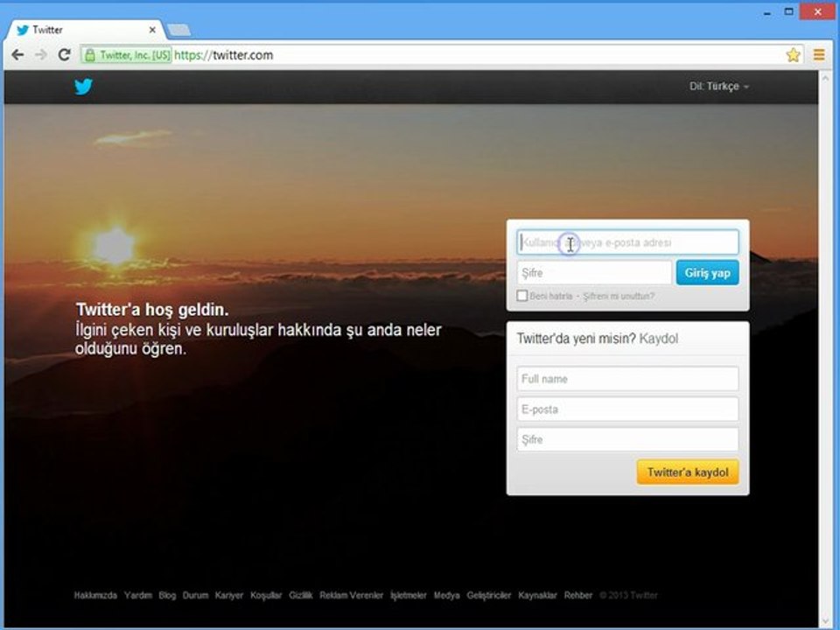Open the Kaynaklar footer link

(x=537, y=595)
